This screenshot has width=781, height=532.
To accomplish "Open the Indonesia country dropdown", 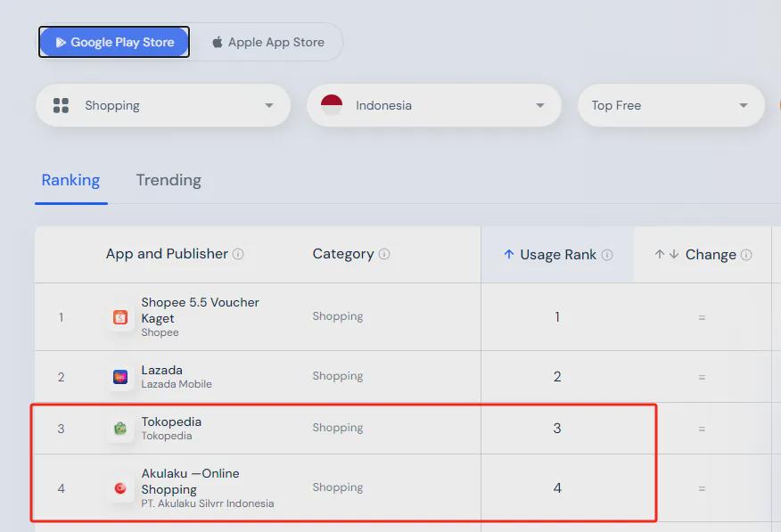I will (434, 105).
